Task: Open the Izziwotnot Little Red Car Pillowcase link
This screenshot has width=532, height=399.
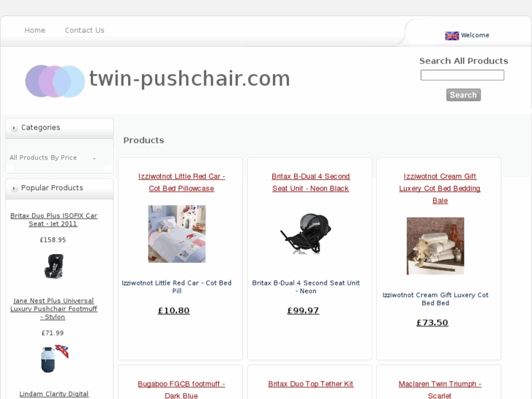Action: tap(181, 182)
